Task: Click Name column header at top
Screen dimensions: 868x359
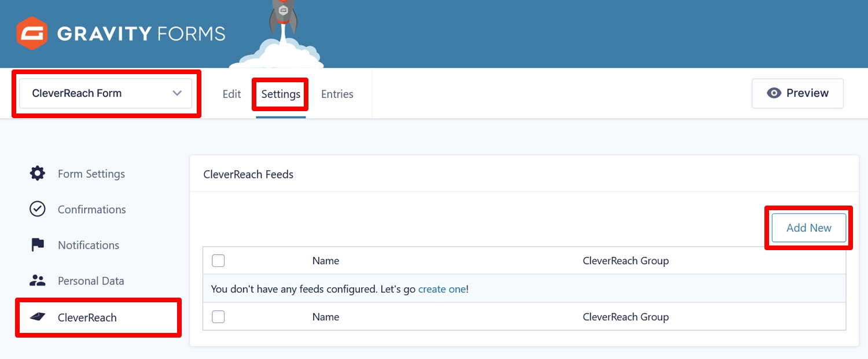Action: coord(326,261)
